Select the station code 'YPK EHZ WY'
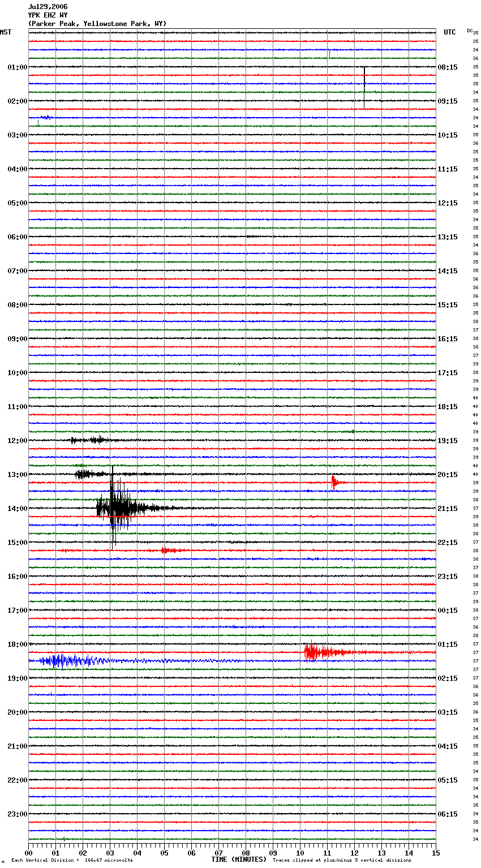This screenshot has height=868, width=481. [48, 15]
